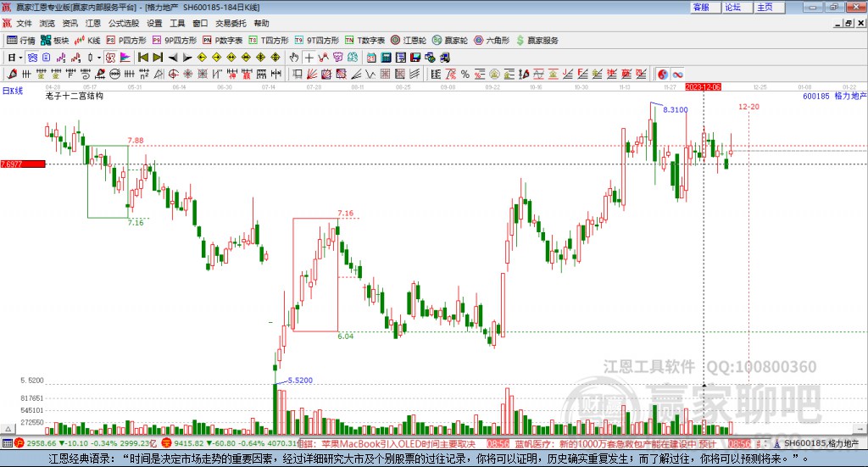This screenshot has width=868, height=467.
Task: Select the red pencil drawing tool
Action: (12, 74)
